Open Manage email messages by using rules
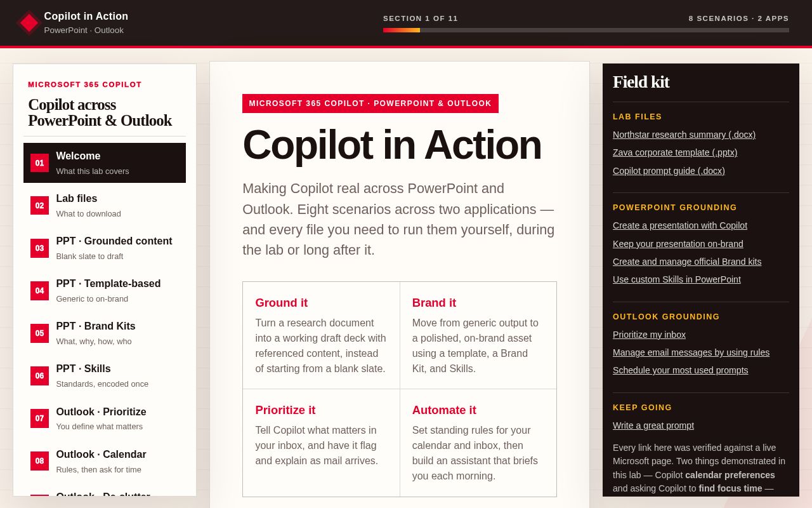The height and width of the screenshot is (508, 812). 691,352
